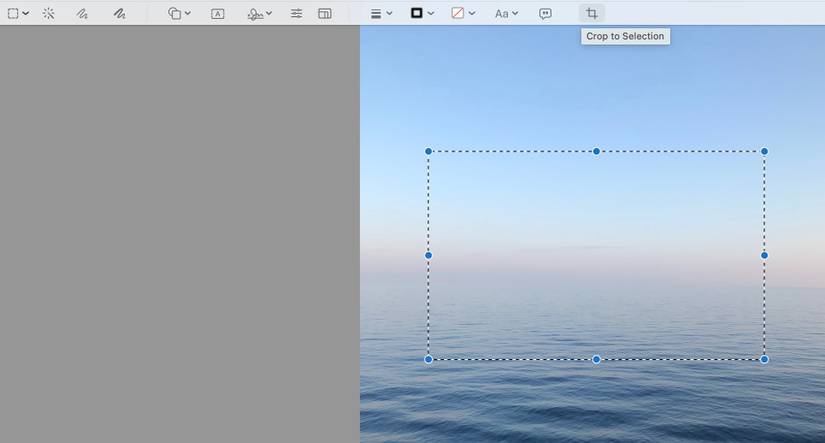Expand the Text Style dropdown chevron
Viewport: 825px width, 443px height.
pyautogui.click(x=515, y=14)
